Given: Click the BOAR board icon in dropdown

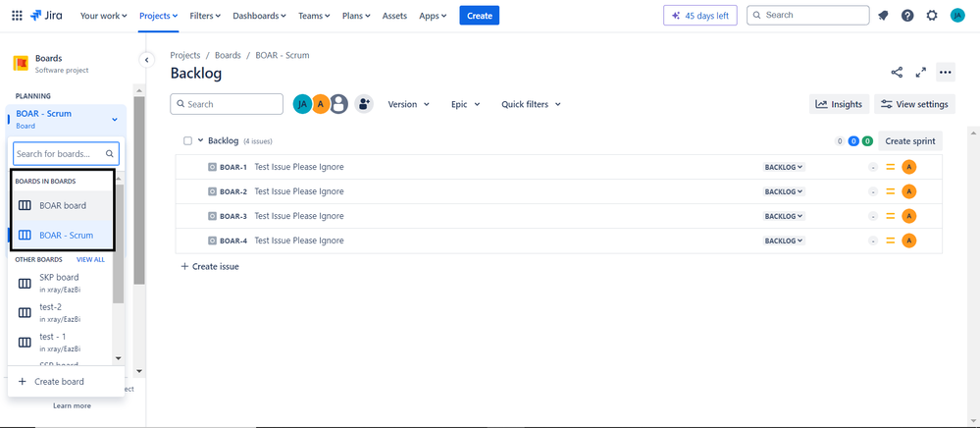Looking at the screenshot, I should point(25,205).
